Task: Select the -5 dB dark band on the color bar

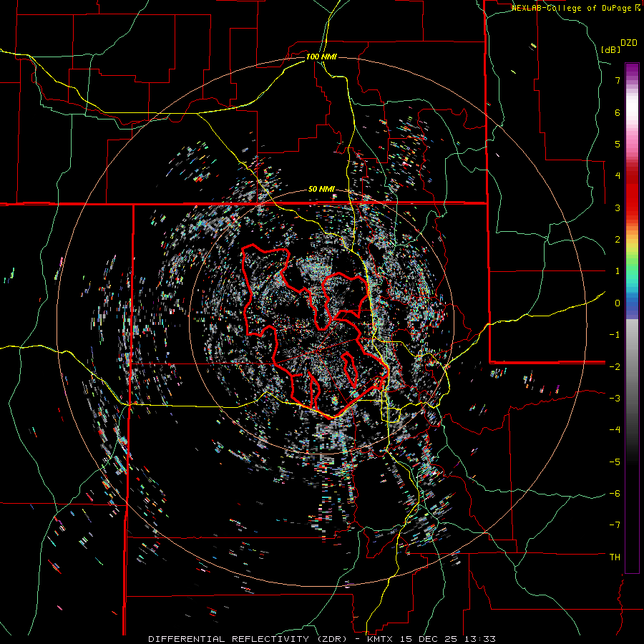Action: click(x=632, y=462)
